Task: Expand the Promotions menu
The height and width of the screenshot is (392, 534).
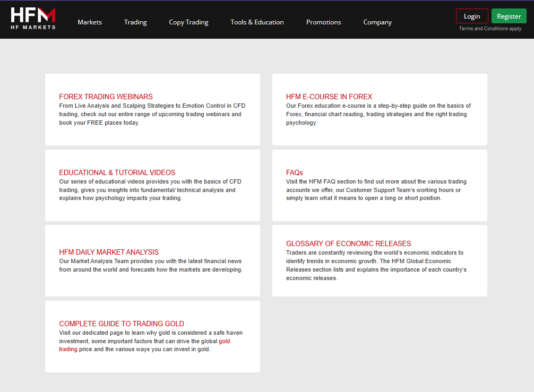Action: click(324, 22)
